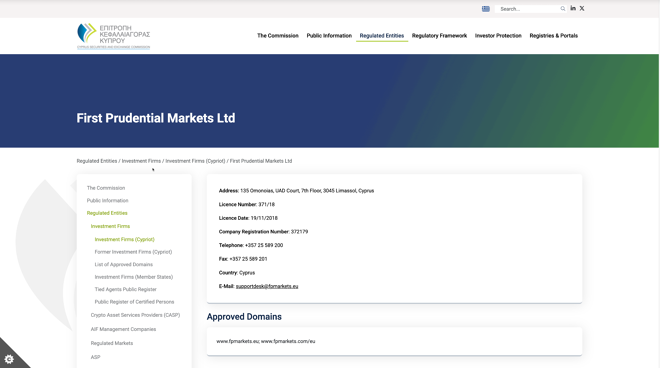Open cookie settings gear icon
Image resolution: width=660 pixels, height=368 pixels.
tap(9, 359)
